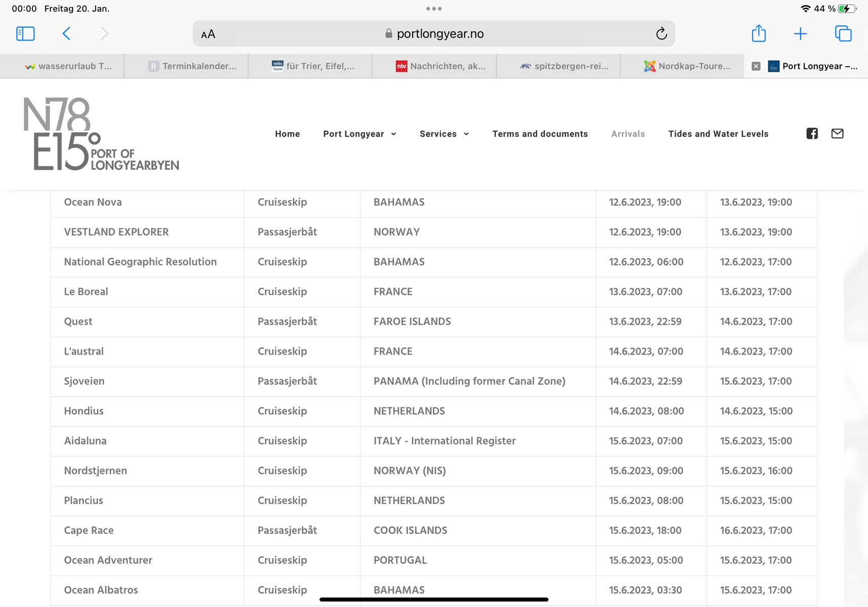Click Passasjerbåt type in Cape Race row
The image size is (868, 607).
[287, 531]
